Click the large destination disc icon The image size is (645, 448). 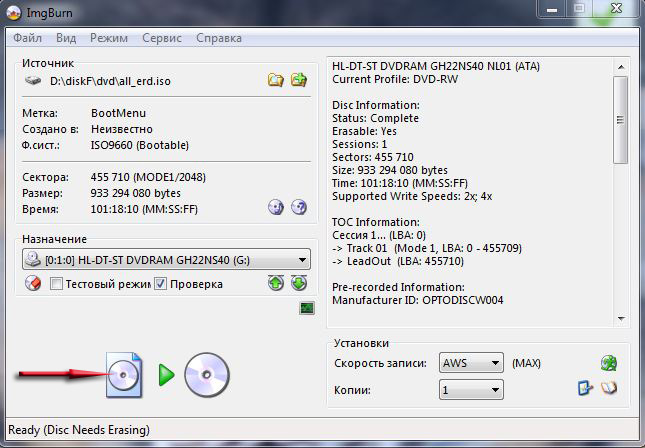click(207, 375)
